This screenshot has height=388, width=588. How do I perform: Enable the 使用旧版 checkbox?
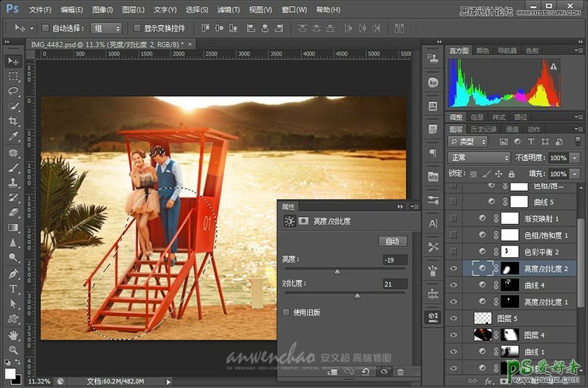pyautogui.click(x=287, y=312)
